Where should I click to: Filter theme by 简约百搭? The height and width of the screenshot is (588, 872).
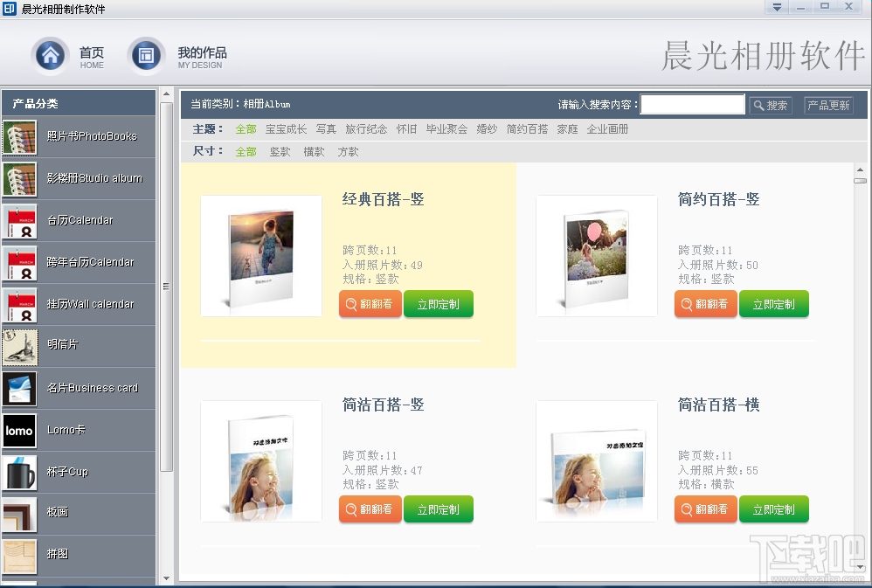(x=527, y=129)
